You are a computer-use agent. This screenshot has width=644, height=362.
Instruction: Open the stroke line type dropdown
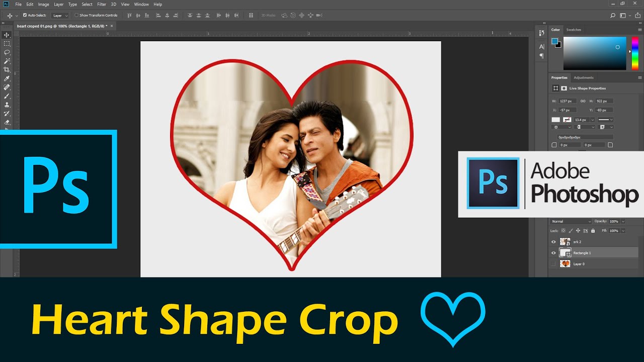point(605,120)
